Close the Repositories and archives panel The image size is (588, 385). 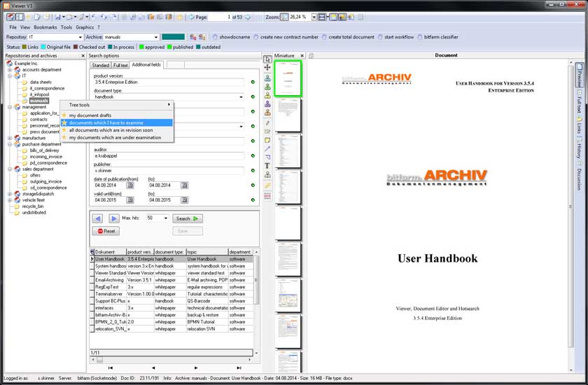click(x=83, y=55)
